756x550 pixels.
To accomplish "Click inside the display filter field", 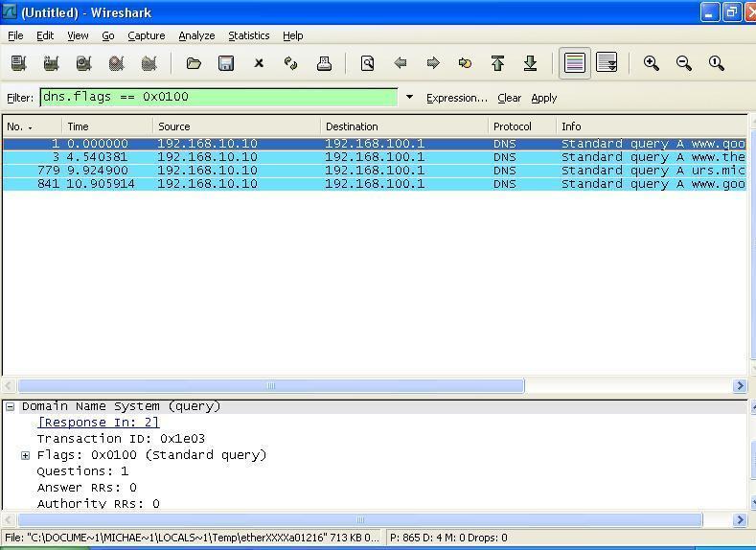I will (x=218, y=97).
